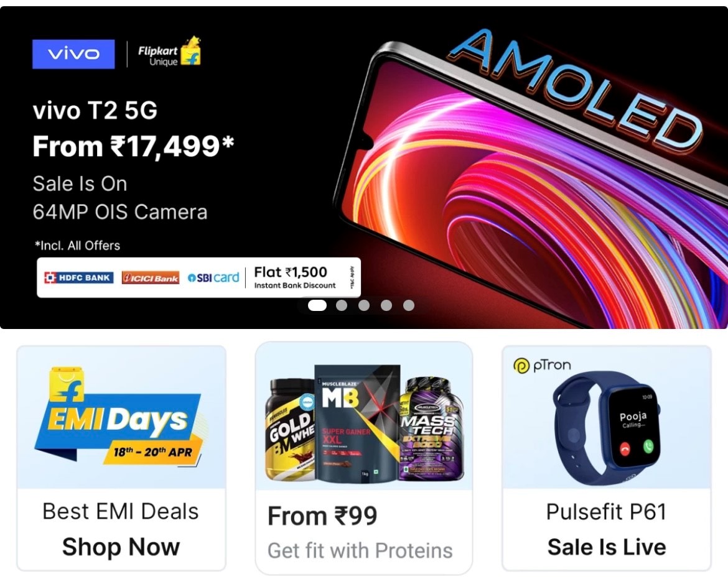This screenshot has height=579, width=728.
Task: Tap the pTron brand logo
Action: [x=542, y=366]
